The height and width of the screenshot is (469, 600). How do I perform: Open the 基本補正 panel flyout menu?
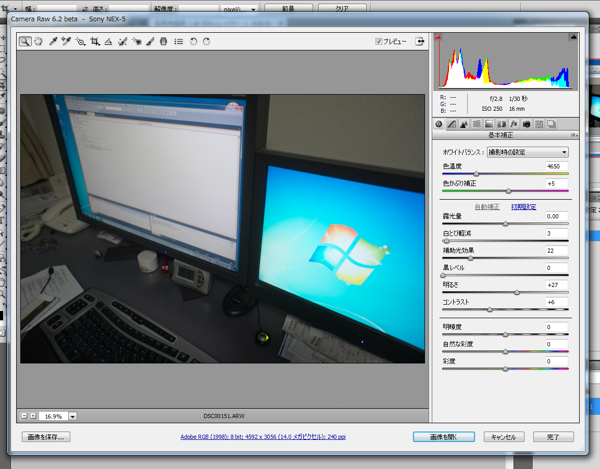[574, 135]
